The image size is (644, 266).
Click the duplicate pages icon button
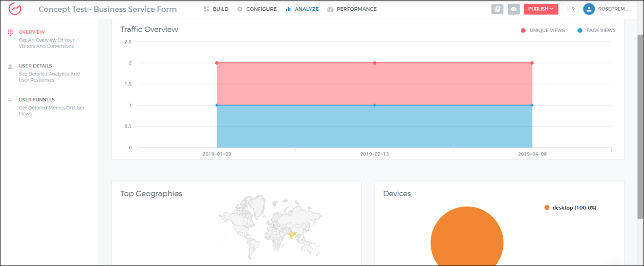click(497, 9)
